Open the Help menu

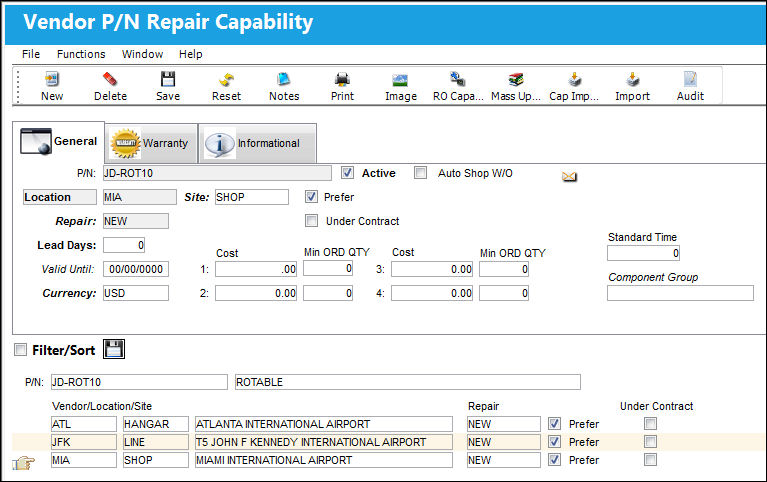[x=190, y=54]
